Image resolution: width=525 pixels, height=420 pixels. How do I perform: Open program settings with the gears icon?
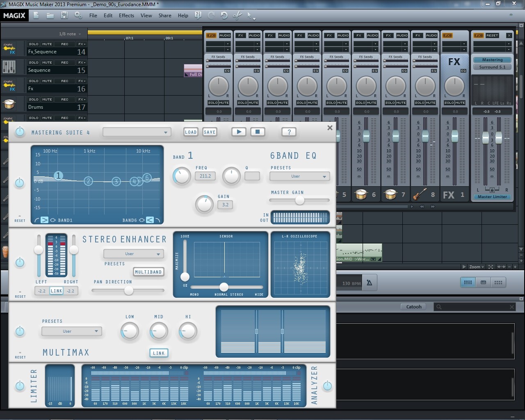(78, 16)
